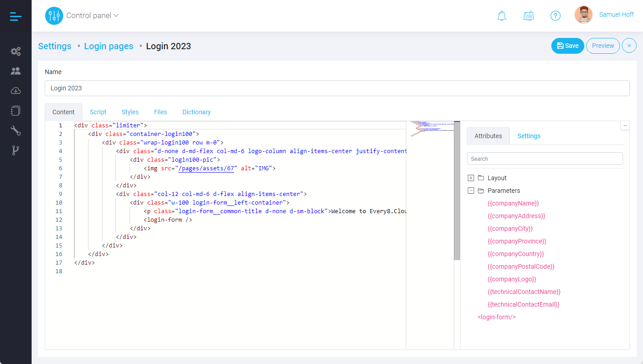Open the Settings tab in side panel

(529, 136)
